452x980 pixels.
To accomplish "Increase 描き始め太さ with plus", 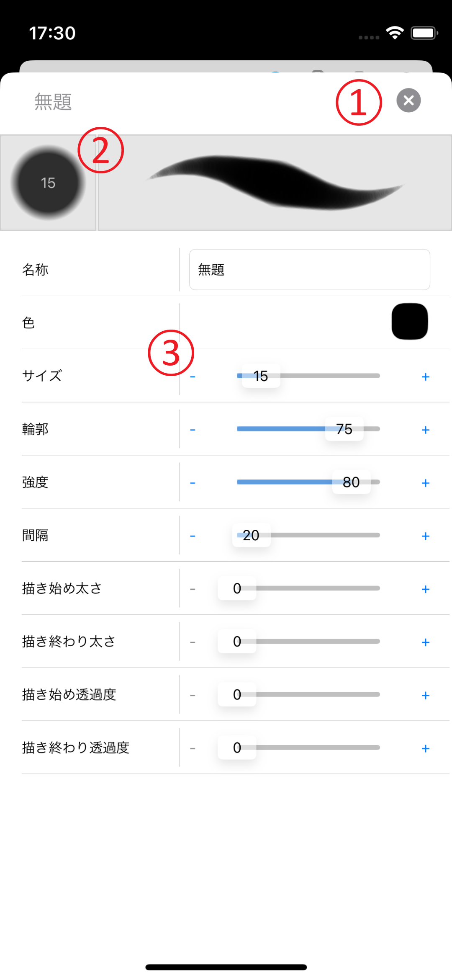I will [425, 589].
